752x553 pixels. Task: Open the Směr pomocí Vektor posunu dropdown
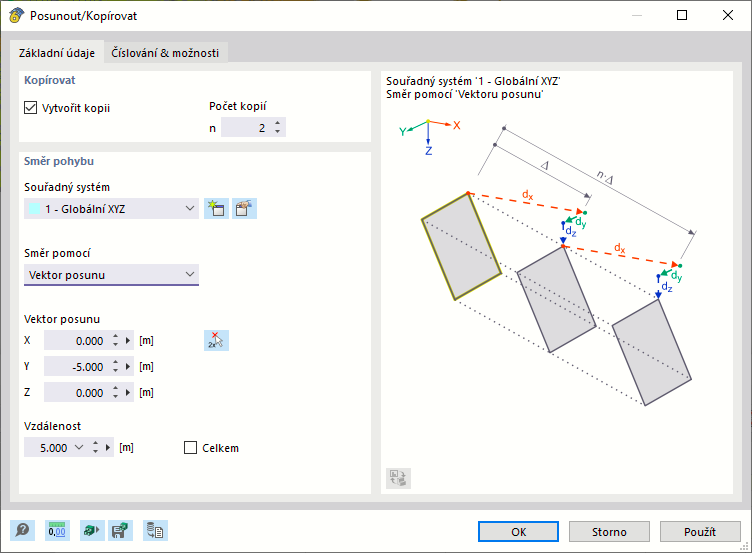111,275
